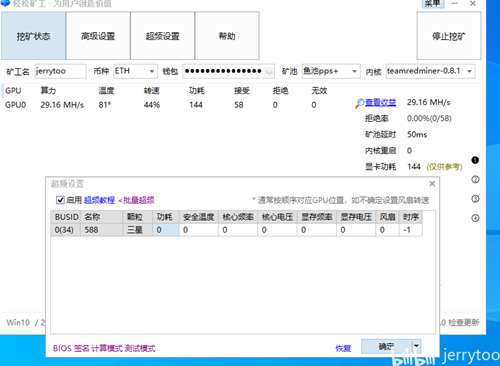Close the 超频设置 overclock dialog
This screenshot has height=366, width=500.
pyautogui.click(x=432, y=184)
